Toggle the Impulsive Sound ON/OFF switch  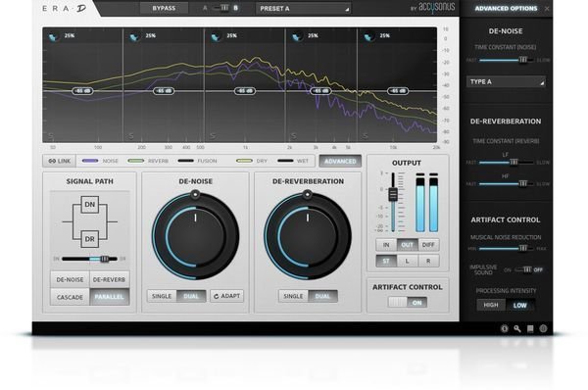point(523,269)
